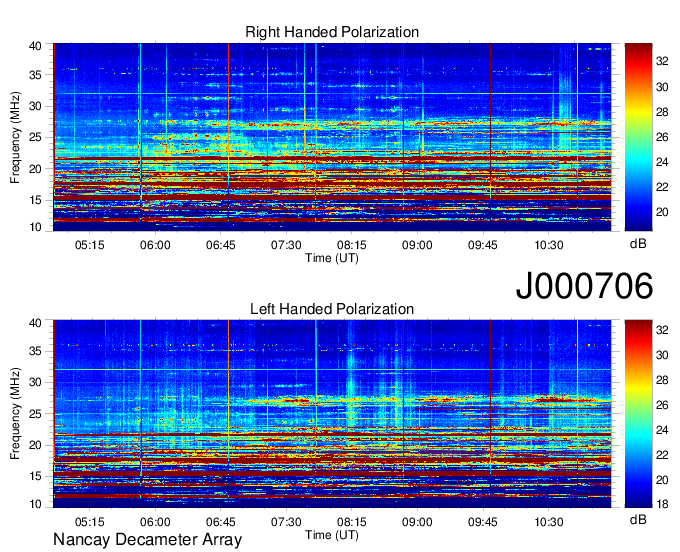This screenshot has width=680, height=552.
Task: Click 09:00 time tick on bottom plot
Action: 417,522
